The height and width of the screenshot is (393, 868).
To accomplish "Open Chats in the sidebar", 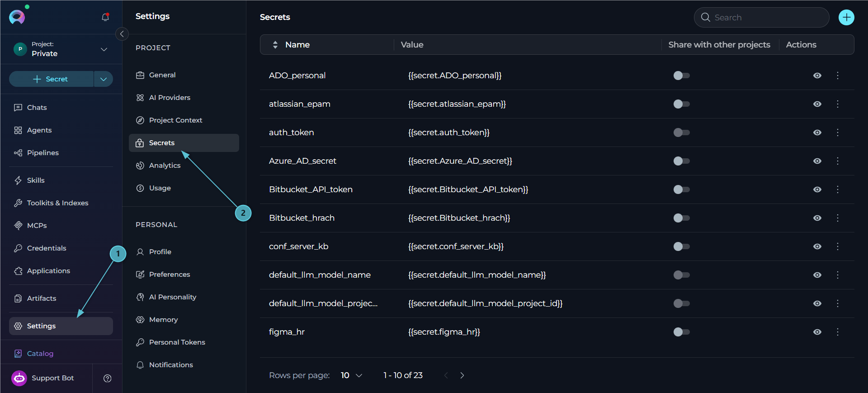I will (61, 108).
